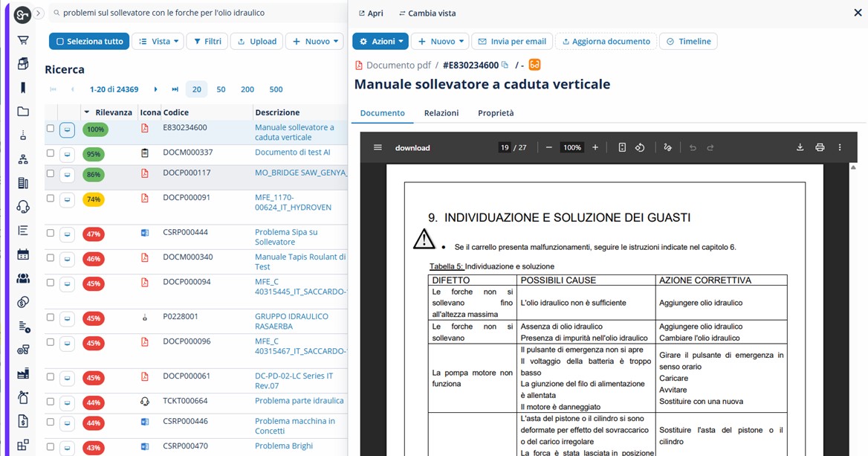Enable the checkbox for row E830234600
The height and width of the screenshot is (456, 868).
coord(50,128)
